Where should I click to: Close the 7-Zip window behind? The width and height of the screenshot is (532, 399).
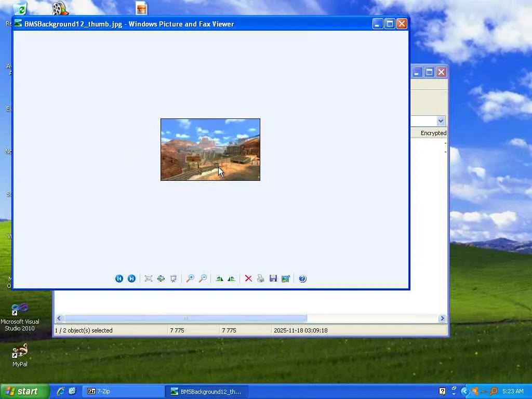coord(441,72)
